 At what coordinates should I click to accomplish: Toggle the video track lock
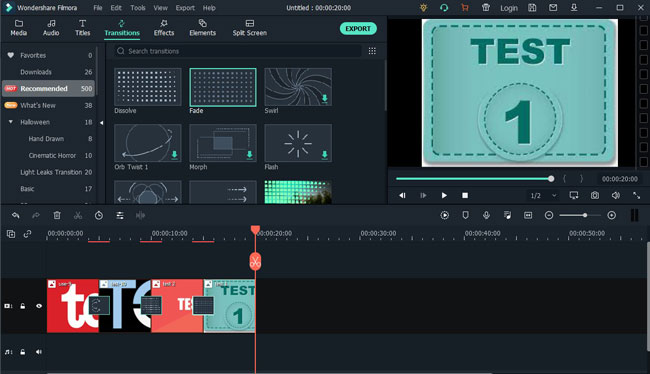23,306
